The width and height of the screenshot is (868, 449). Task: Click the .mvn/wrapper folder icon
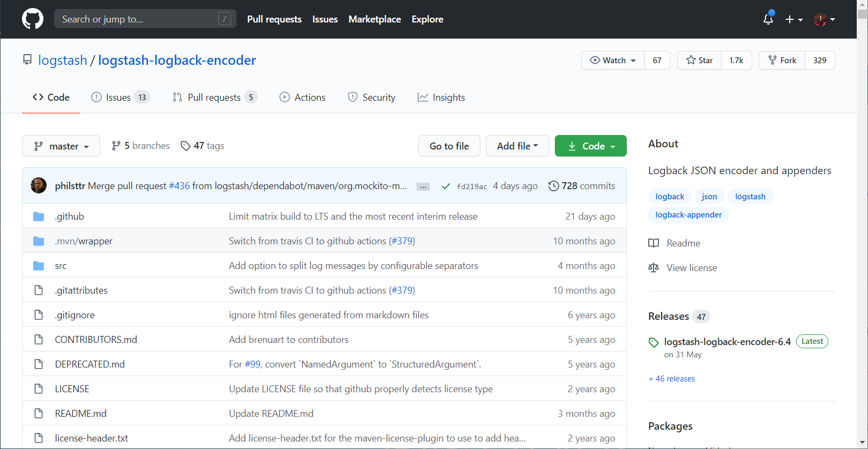click(x=39, y=241)
